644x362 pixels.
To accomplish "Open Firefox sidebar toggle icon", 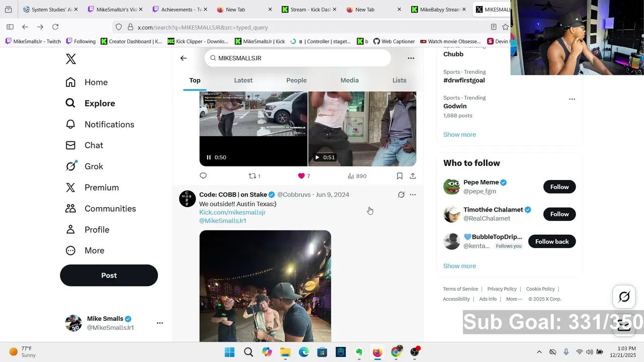I will tap(10, 27).
